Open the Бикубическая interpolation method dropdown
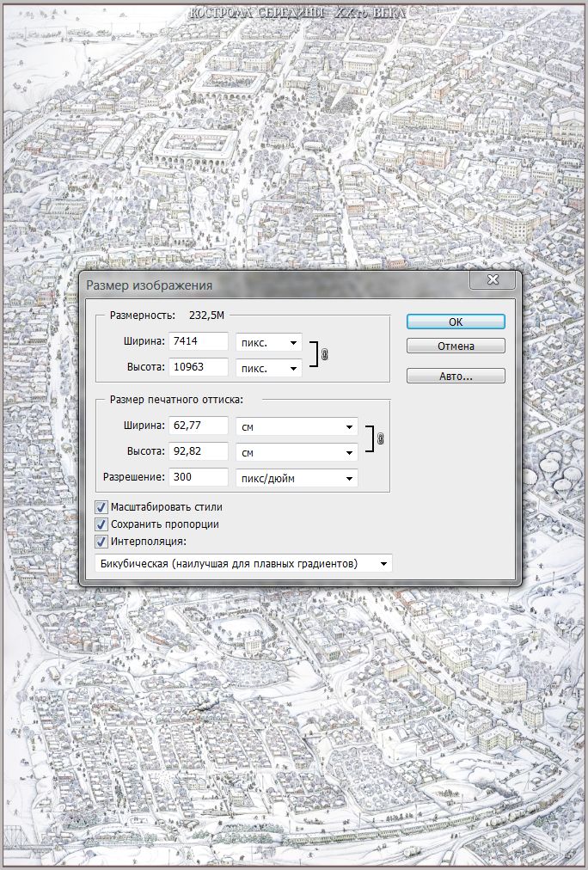Image resolution: width=588 pixels, height=870 pixels. (243, 563)
